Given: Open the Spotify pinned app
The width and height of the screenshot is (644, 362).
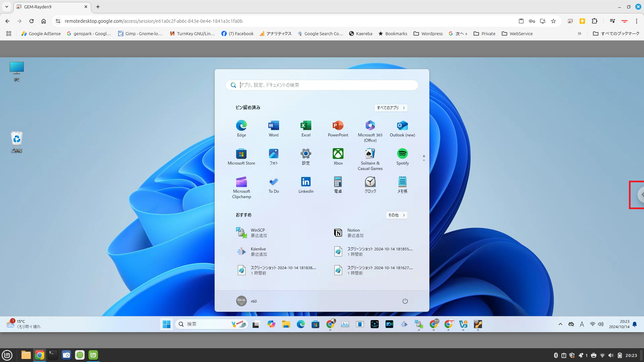Looking at the screenshot, I should click(x=402, y=157).
